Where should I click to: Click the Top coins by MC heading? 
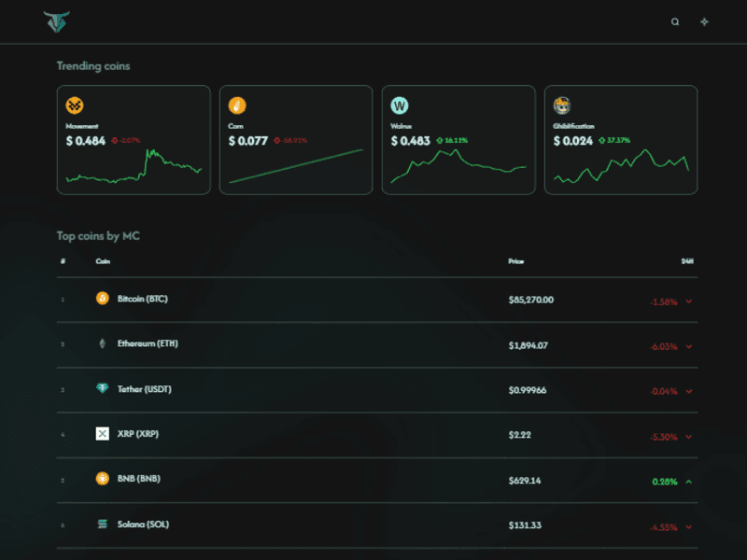pos(98,236)
